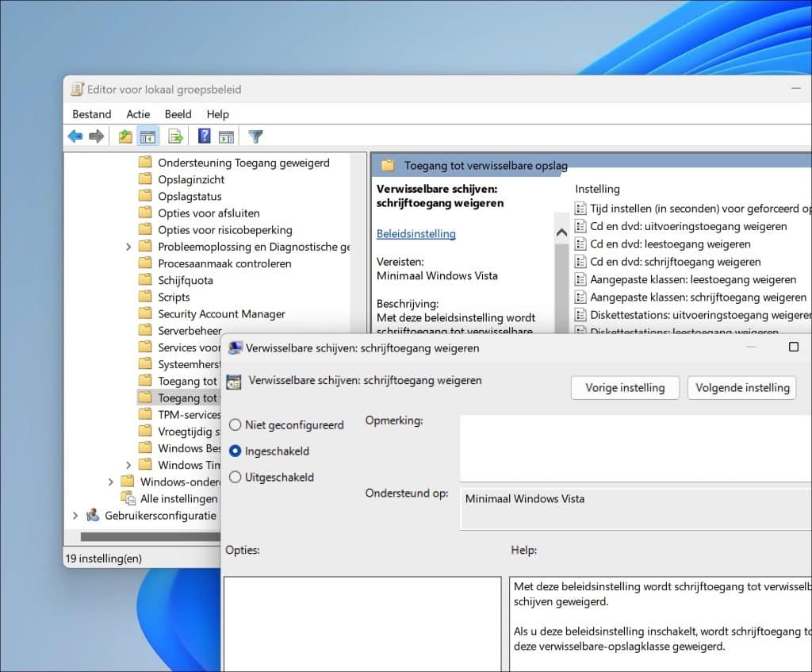Select Ingeschakeld radio button
Image resolution: width=812 pixels, height=672 pixels.
pos(235,451)
